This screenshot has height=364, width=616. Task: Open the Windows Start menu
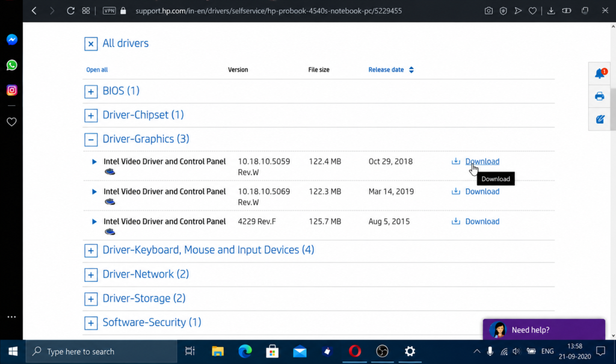13,351
